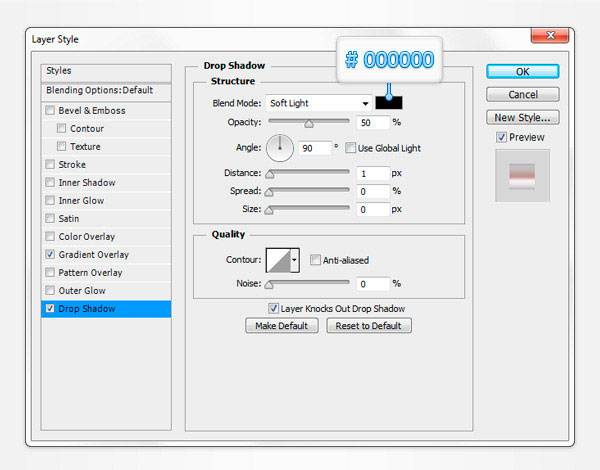Select the highlighted Drop Shadow row
The width and height of the screenshot is (600, 470).
click(106, 308)
